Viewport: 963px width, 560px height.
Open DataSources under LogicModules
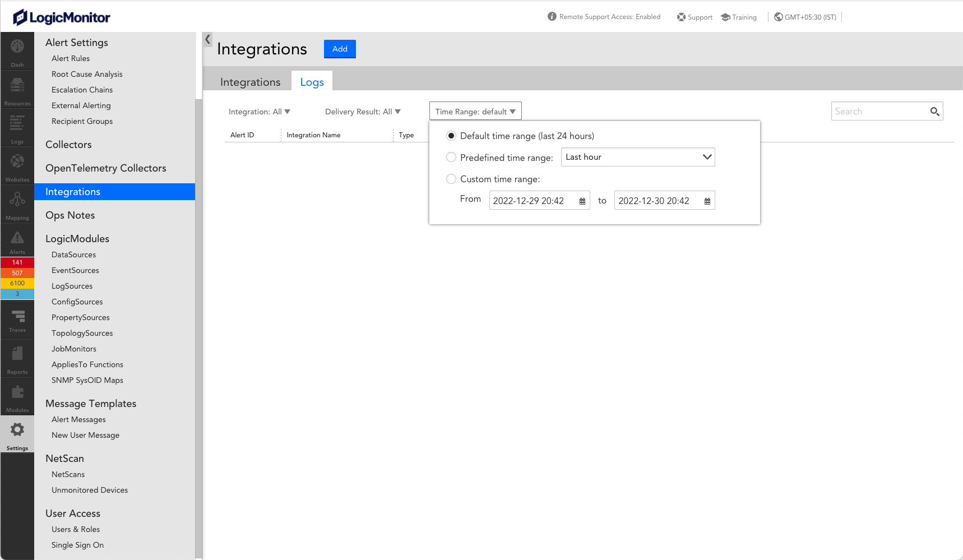[x=73, y=254]
